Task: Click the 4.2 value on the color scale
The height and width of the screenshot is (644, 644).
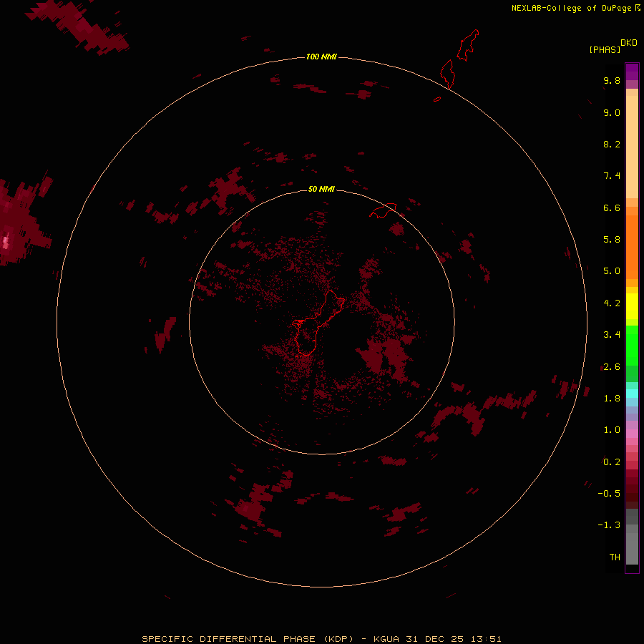Action: click(612, 303)
